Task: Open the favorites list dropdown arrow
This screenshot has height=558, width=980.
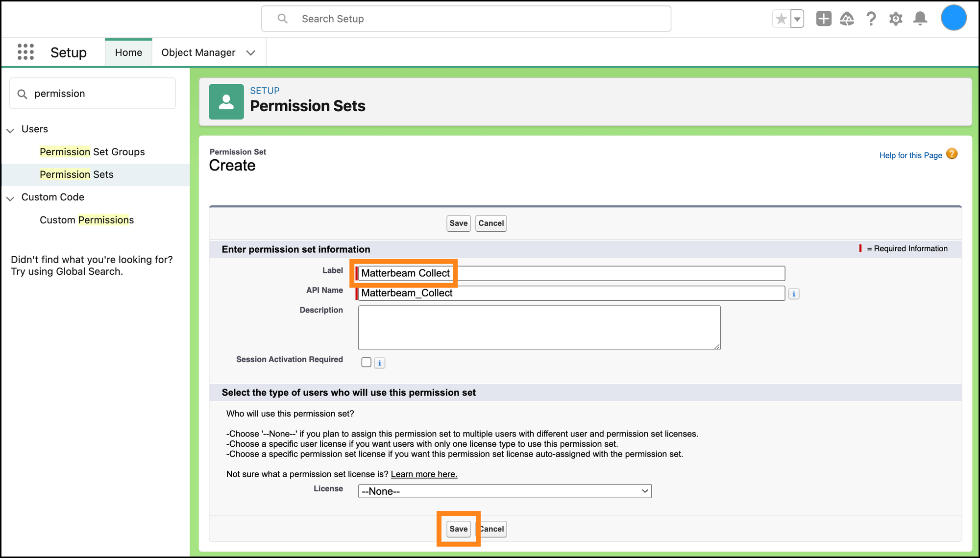Action: 797,19
